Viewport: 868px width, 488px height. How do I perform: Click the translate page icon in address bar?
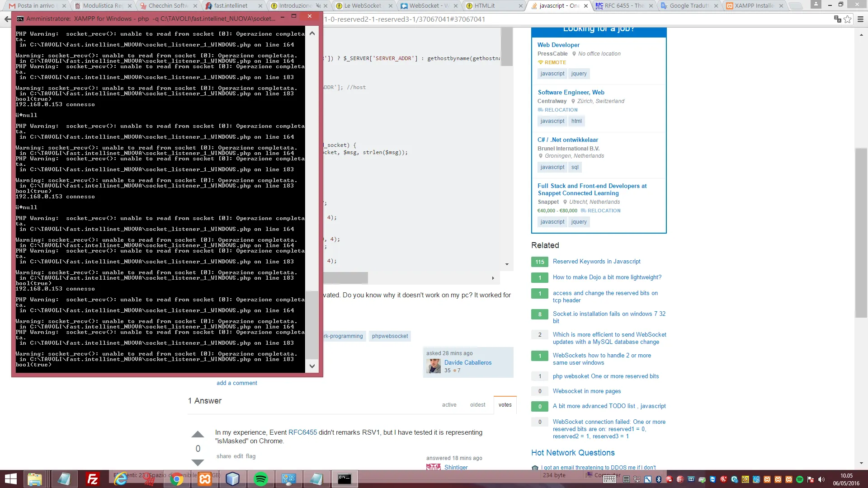pos(837,19)
